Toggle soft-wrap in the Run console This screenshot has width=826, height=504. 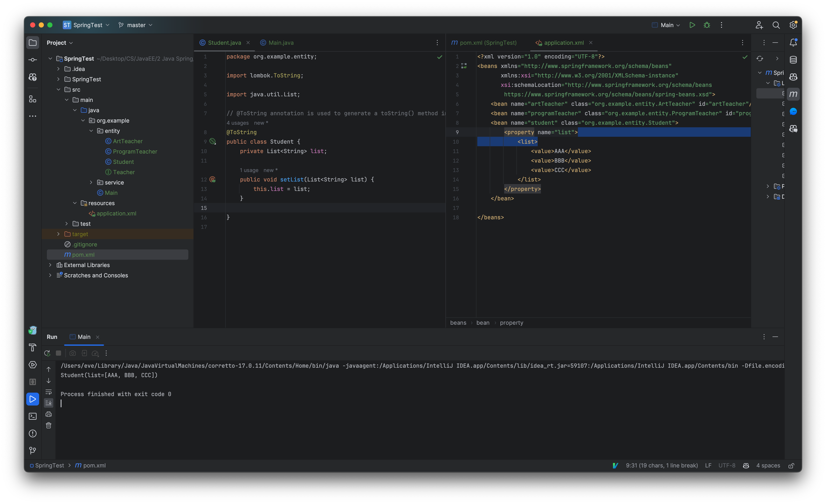[49, 392]
